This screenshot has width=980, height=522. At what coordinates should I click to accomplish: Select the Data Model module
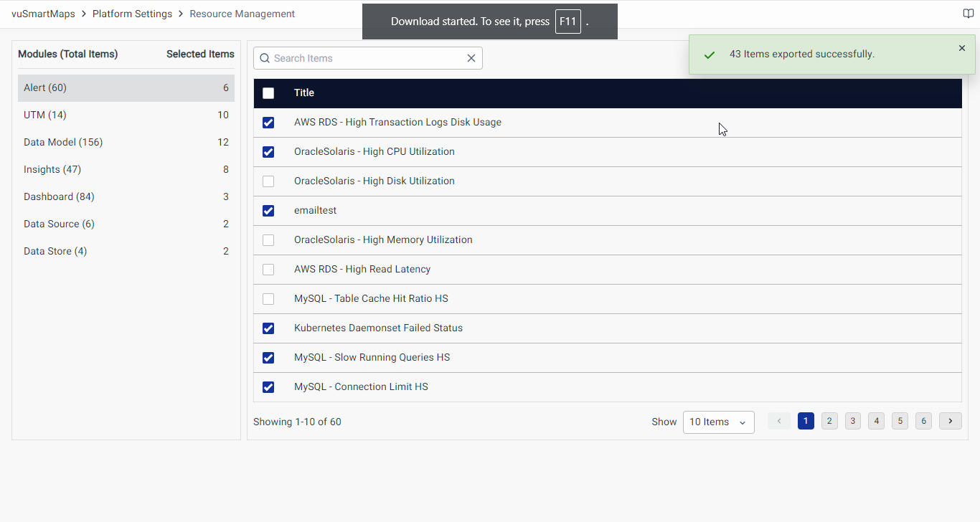[x=63, y=142]
